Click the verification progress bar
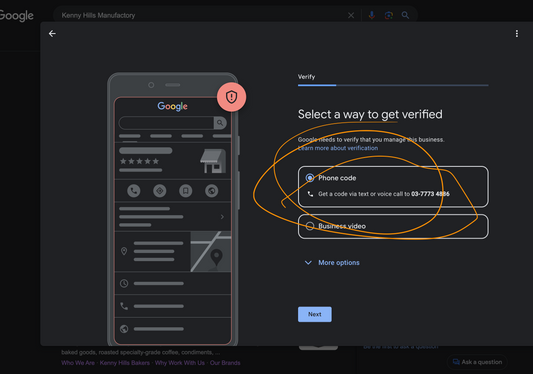Image resolution: width=533 pixels, height=374 pixels. 393,85
